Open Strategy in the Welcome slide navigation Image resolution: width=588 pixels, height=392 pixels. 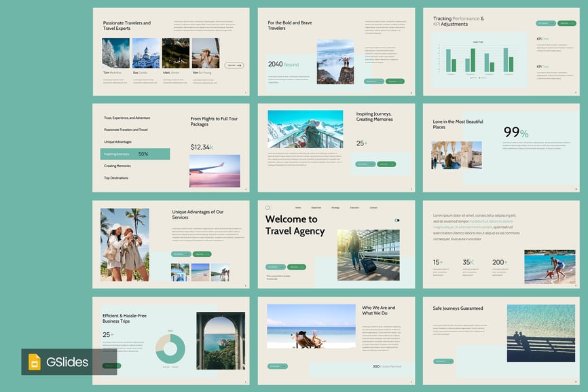(x=335, y=208)
